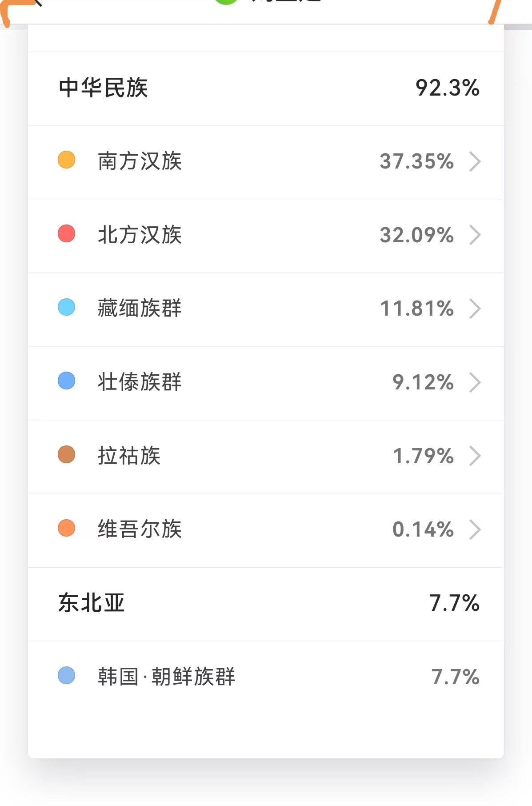532x806 pixels.
Task: Click the brown dot beside 拉祜族
Action: (67, 454)
